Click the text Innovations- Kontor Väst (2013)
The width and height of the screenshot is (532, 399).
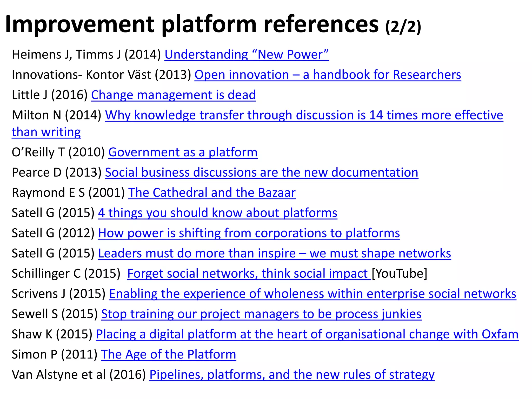[102, 75]
